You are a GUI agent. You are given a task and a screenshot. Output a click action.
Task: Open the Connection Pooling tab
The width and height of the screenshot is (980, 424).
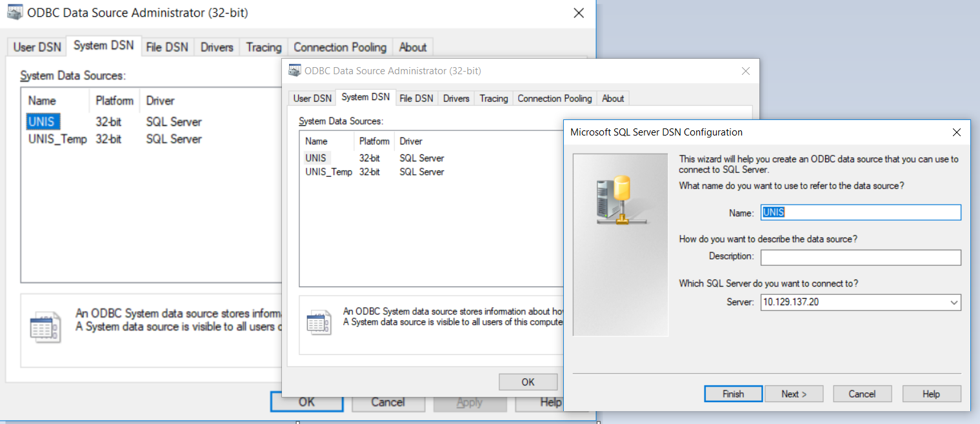554,97
